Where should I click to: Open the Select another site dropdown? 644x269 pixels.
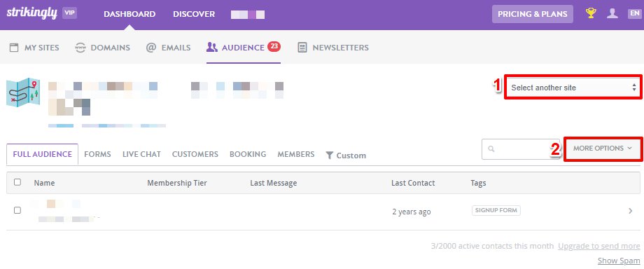[573, 87]
